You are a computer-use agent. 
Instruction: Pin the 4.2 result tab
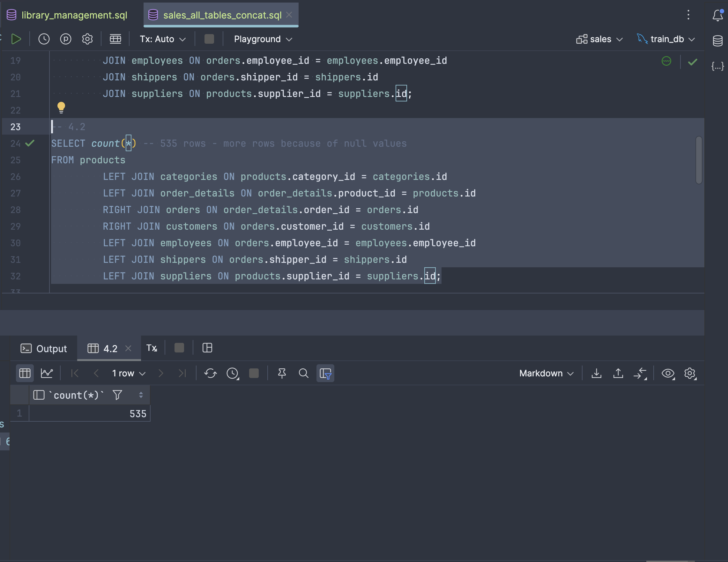[x=282, y=373]
